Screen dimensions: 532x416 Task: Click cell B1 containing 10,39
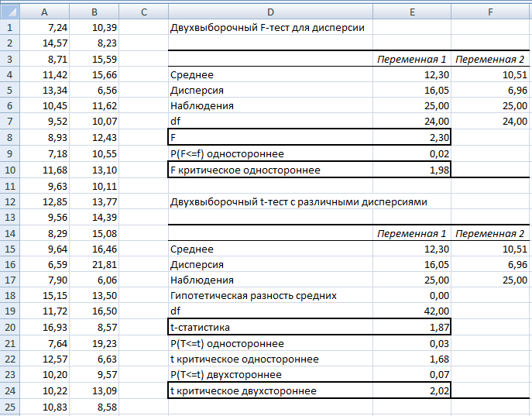click(x=94, y=27)
